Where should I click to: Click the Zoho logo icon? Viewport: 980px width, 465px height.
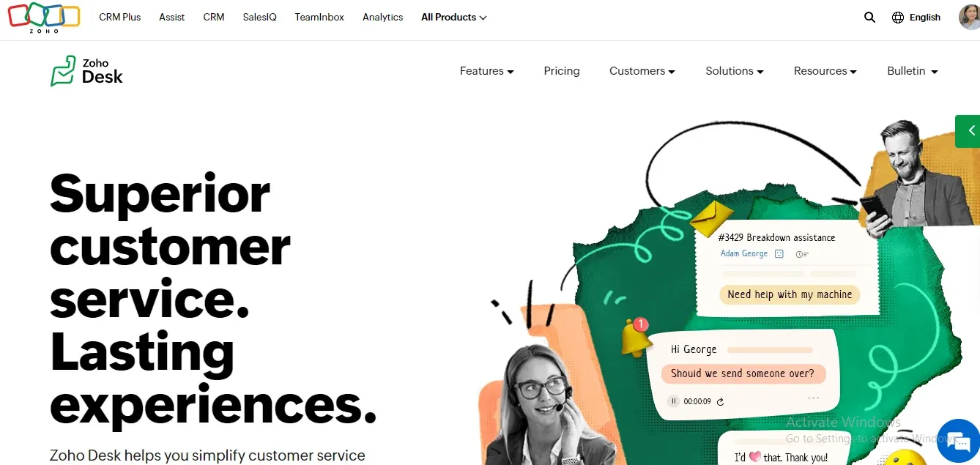pos(43,18)
